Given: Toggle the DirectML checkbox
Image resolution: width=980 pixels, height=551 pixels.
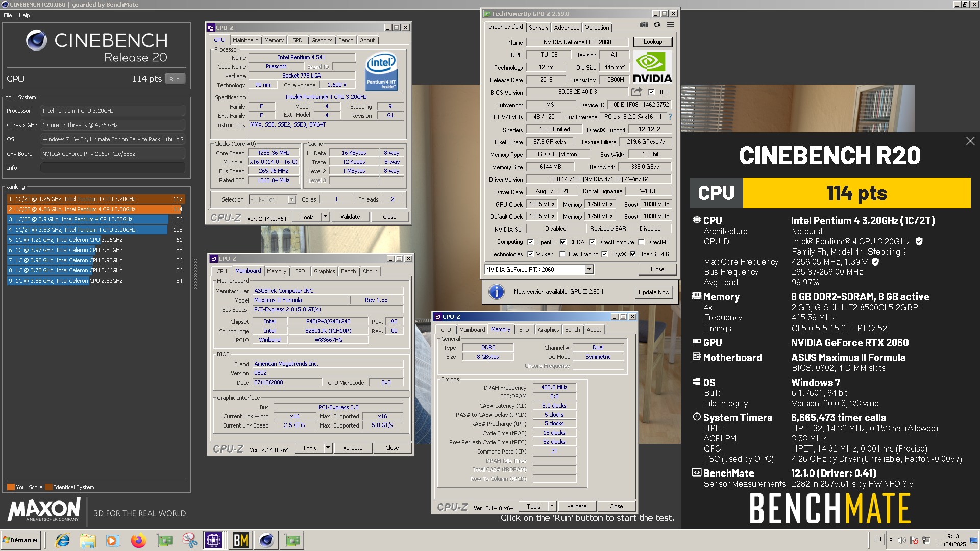Looking at the screenshot, I should point(641,242).
